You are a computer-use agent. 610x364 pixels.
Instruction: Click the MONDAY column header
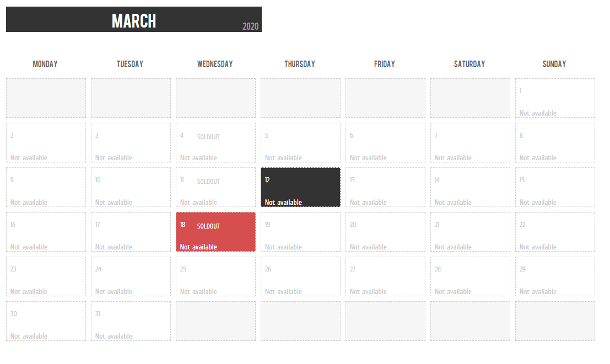tap(45, 64)
